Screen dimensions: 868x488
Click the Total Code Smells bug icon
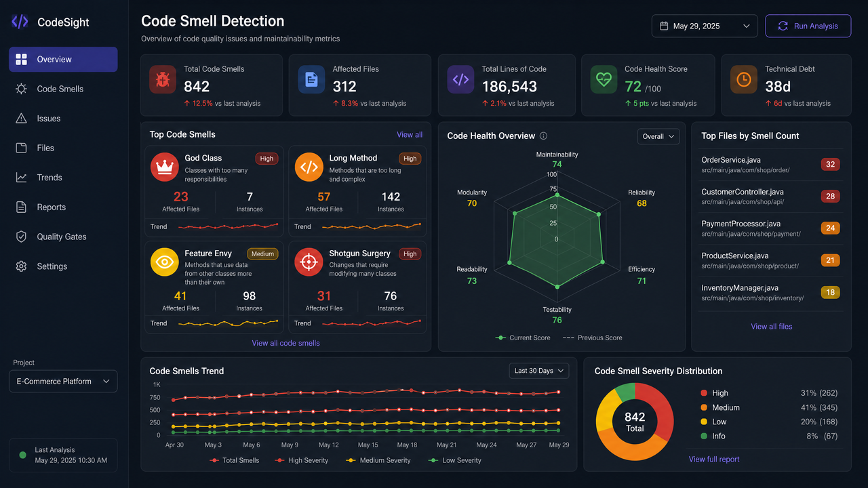tap(163, 79)
